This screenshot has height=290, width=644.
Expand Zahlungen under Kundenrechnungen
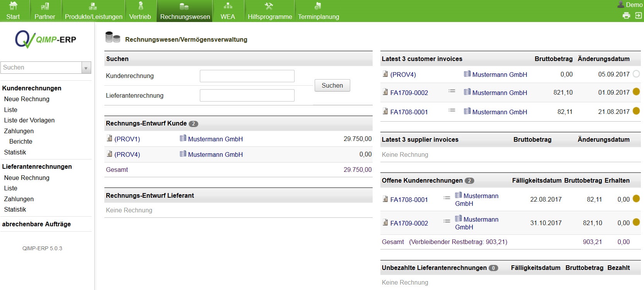coord(19,131)
